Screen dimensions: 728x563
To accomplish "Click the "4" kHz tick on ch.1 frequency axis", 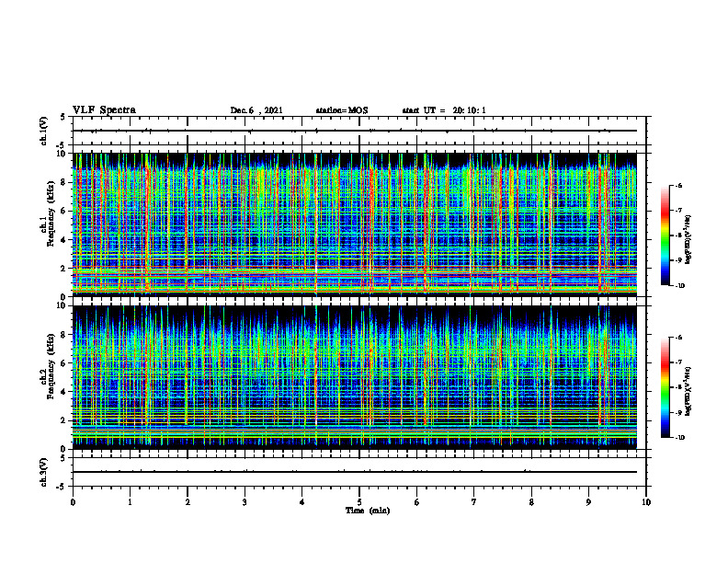I will click(63, 240).
